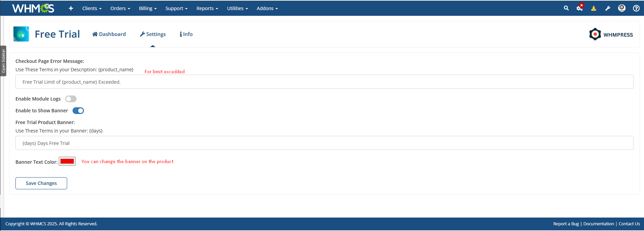The image size is (644, 231).
Task: Open the Addons dropdown menu
Action: tap(267, 8)
